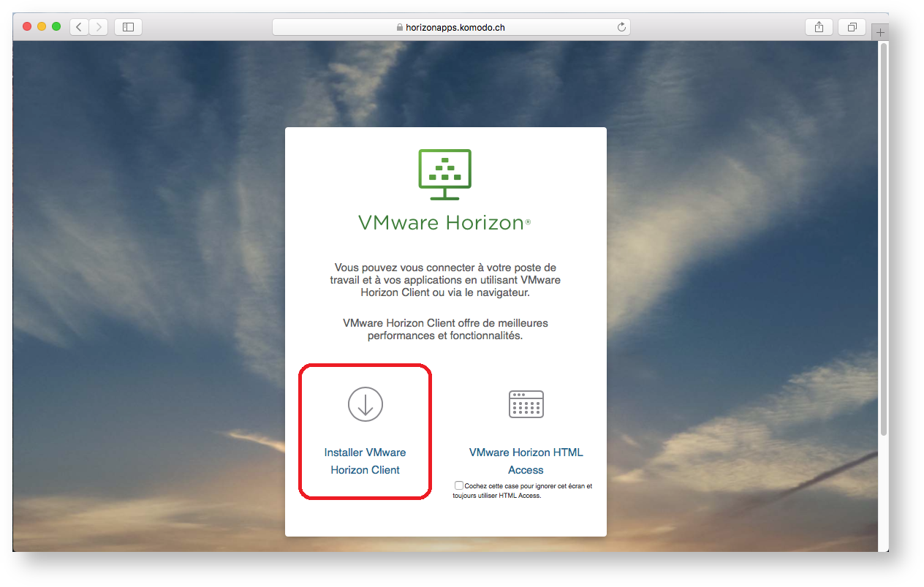Show all tabs overview button
Screen dimensions: 924x587
tap(852, 27)
